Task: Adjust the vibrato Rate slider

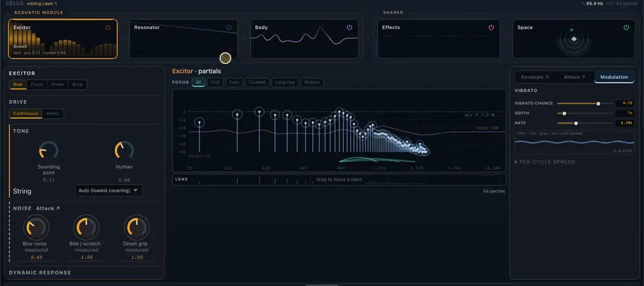Action: [x=585, y=123]
